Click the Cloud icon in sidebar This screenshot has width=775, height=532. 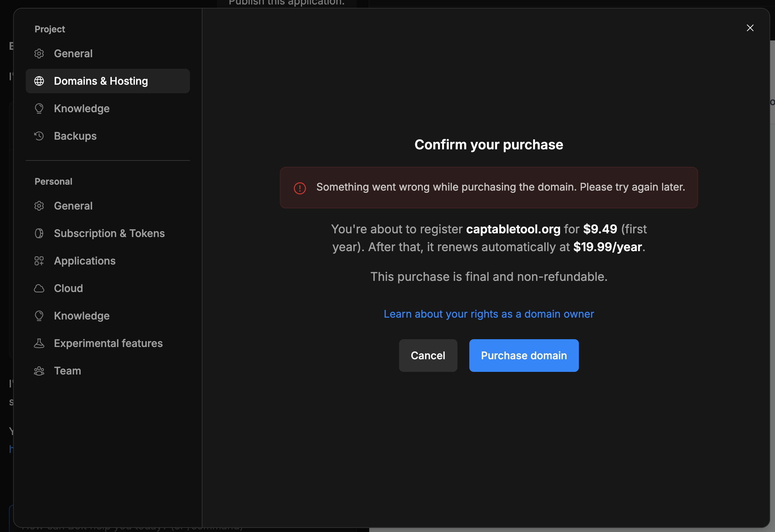pos(39,288)
